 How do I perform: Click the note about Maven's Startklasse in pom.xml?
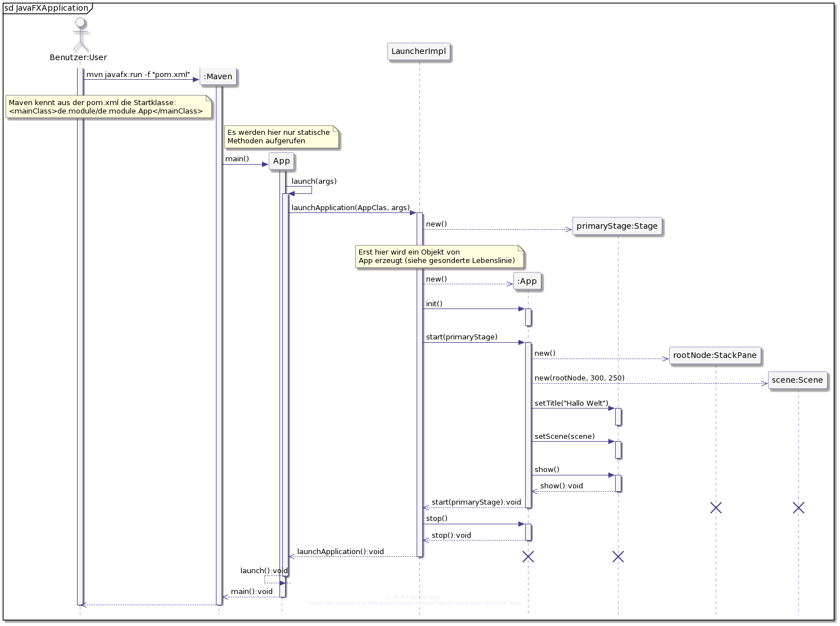tap(109, 107)
